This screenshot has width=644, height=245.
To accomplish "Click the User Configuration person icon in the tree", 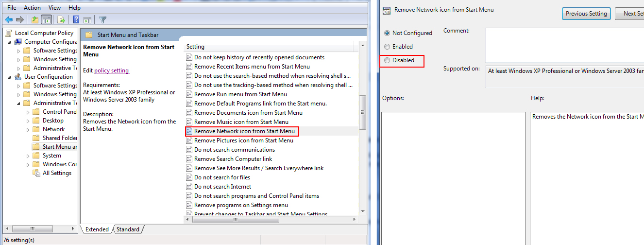I will pyautogui.click(x=18, y=77).
